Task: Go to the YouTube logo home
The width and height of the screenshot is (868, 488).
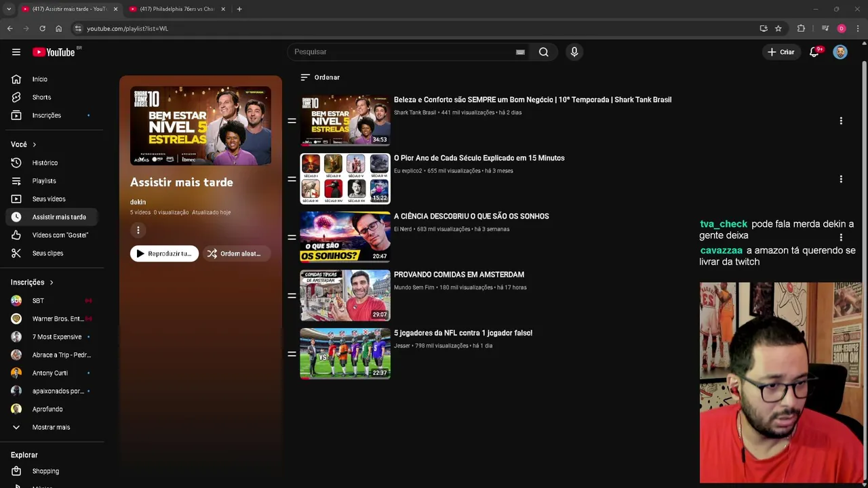Action: 54,52
